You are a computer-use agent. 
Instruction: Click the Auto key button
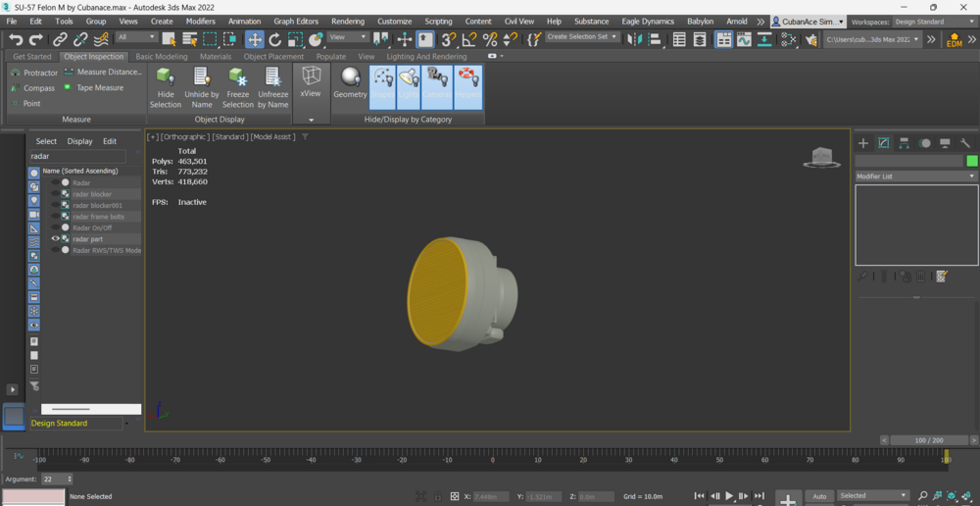(819, 496)
